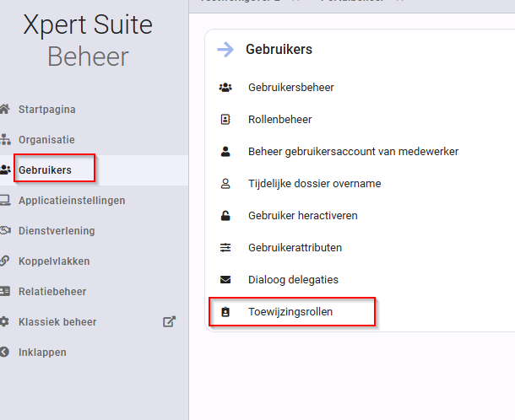Open Dienstverlening in the sidebar
This screenshot has width=515, height=420.
57,231
